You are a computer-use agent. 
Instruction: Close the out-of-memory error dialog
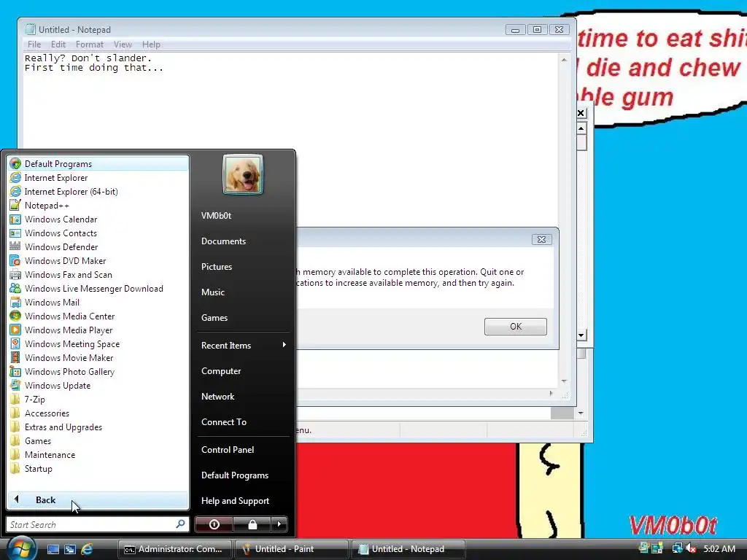pyautogui.click(x=542, y=239)
